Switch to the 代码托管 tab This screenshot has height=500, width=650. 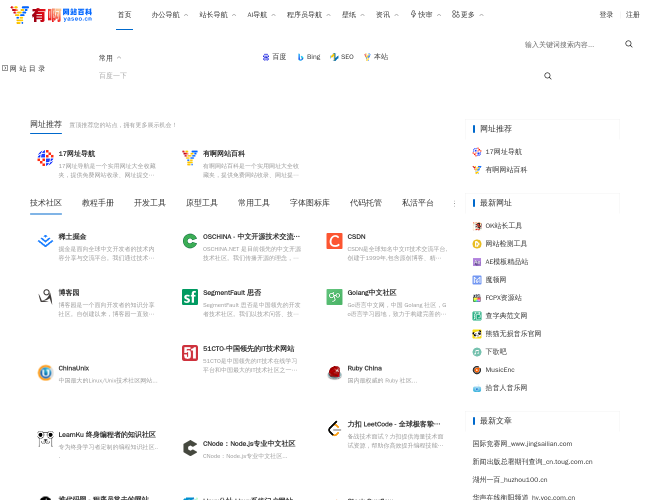(x=366, y=203)
